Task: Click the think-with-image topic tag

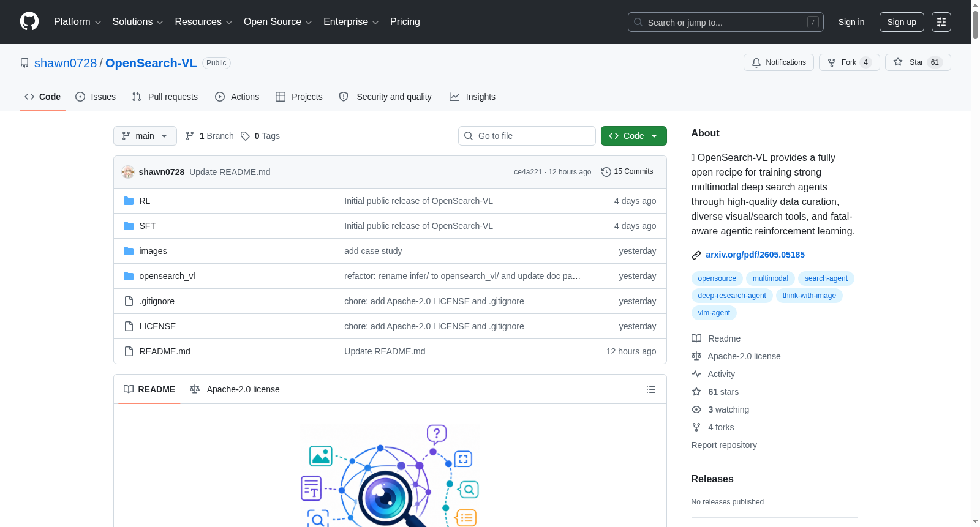Action: (809, 296)
